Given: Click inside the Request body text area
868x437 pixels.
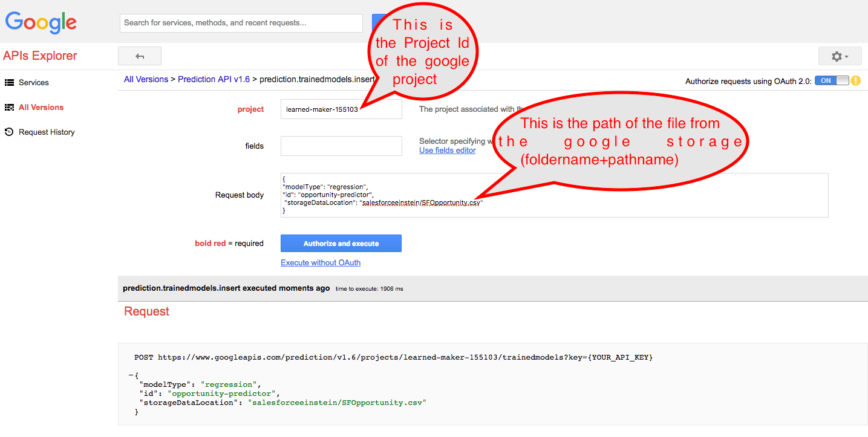Looking at the screenshot, I should (x=554, y=195).
